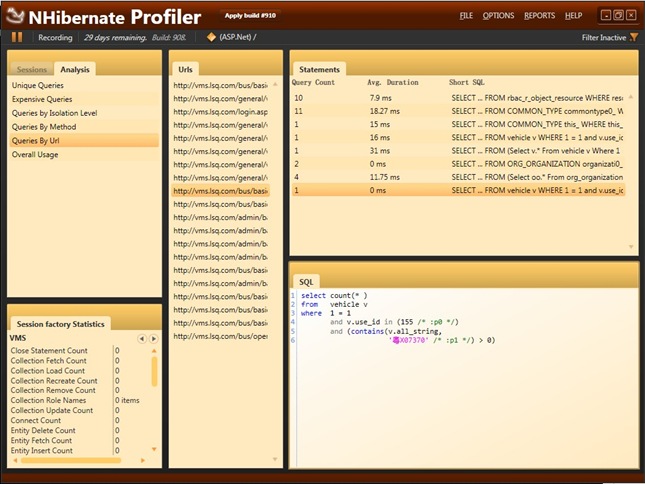Select statement row with 18.27 ms duration
645x484 pixels.
point(458,111)
